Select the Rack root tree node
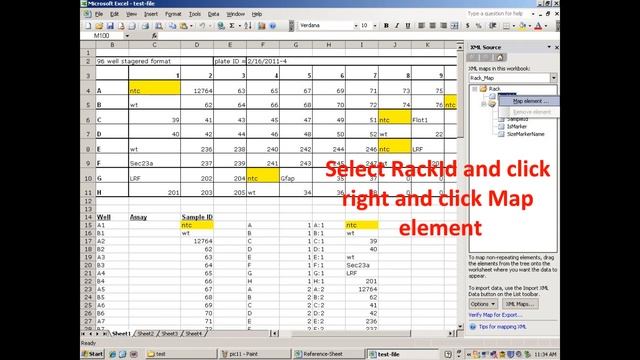Image resolution: width=640 pixels, height=360 pixels. [494, 89]
